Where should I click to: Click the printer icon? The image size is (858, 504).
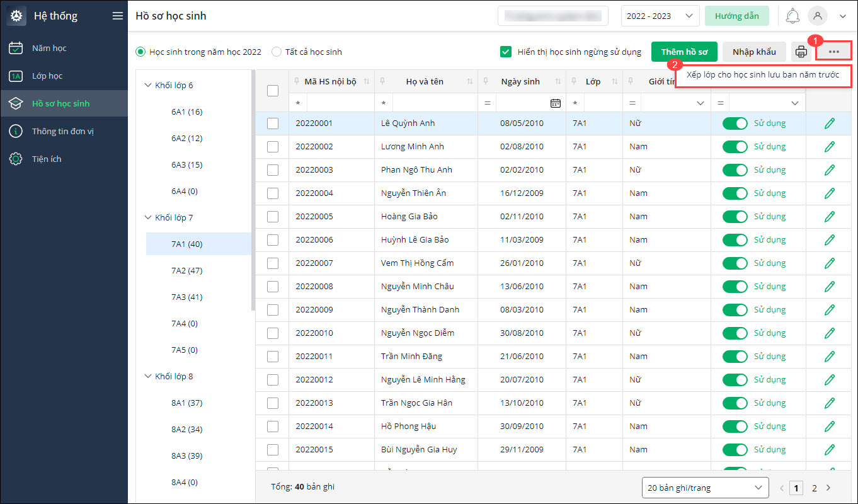[x=801, y=52]
